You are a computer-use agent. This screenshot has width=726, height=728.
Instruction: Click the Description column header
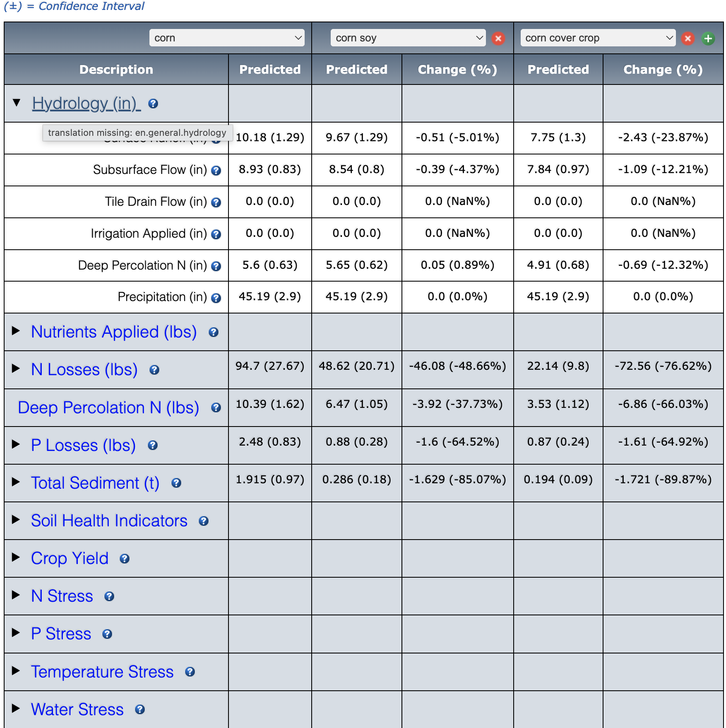point(116,70)
